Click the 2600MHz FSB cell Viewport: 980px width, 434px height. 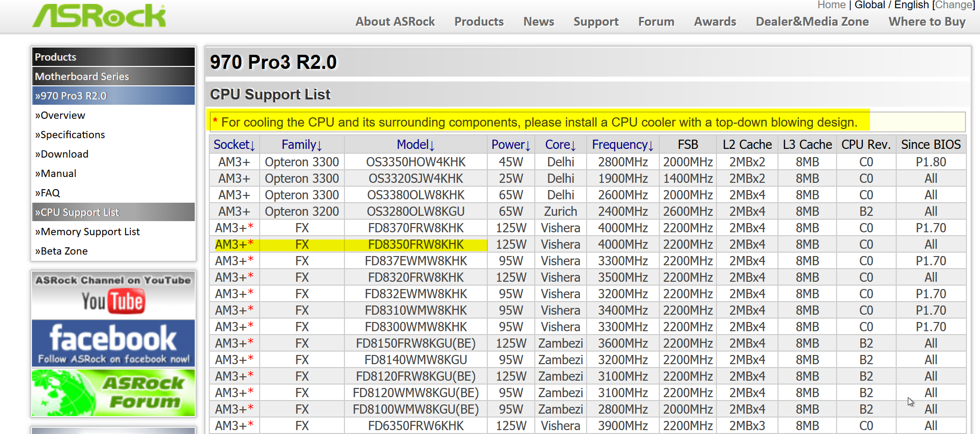point(688,211)
